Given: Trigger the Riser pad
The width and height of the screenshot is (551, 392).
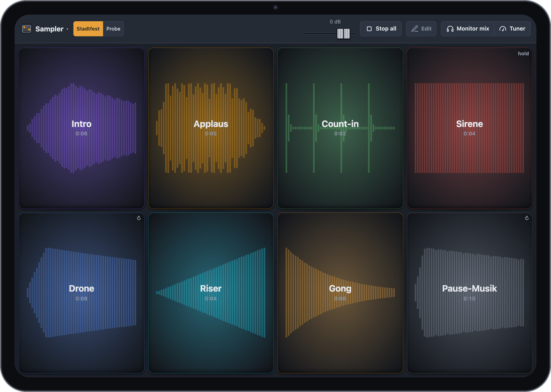Looking at the screenshot, I should pos(211,293).
